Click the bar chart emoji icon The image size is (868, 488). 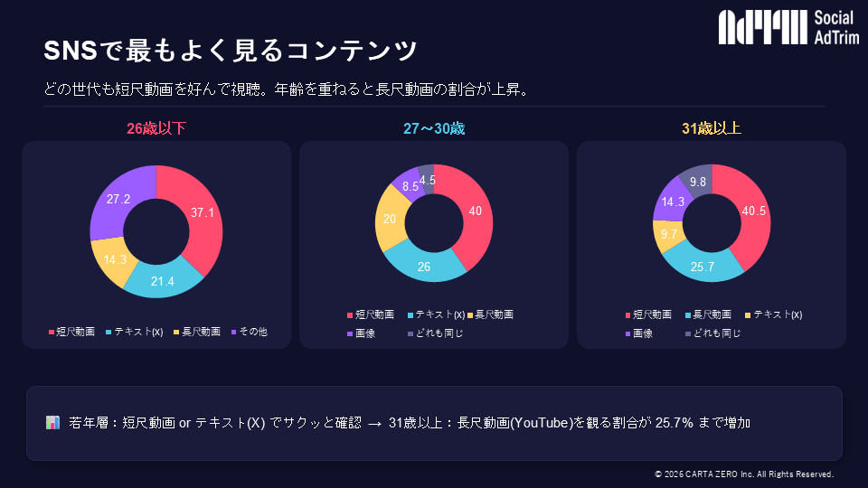click(x=52, y=423)
